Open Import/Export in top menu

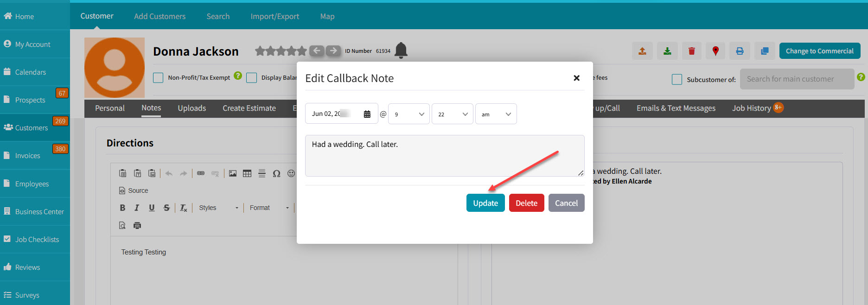pos(274,16)
